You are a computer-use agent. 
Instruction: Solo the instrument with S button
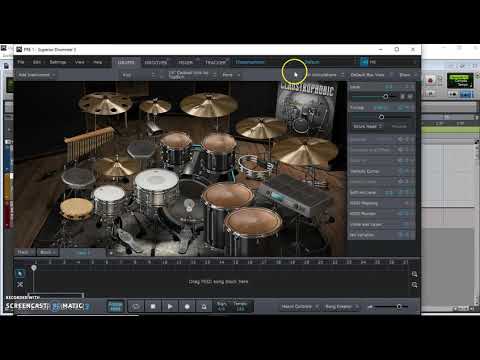coord(403,97)
